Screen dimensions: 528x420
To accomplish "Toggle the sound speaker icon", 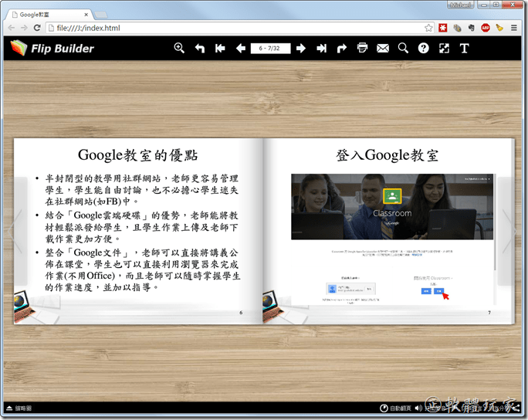I will point(418,408).
